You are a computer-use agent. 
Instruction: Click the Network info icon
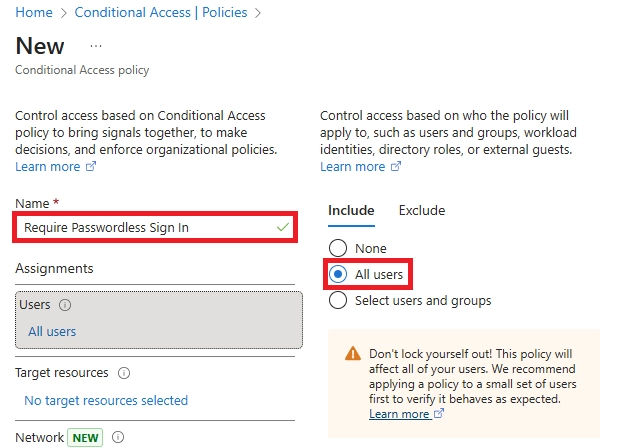click(118, 437)
